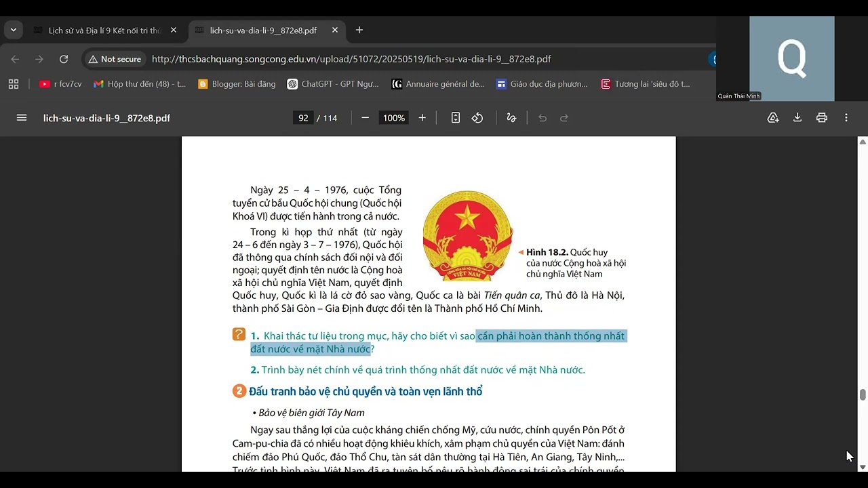Click the fit to page button
Image resolution: width=868 pixels, height=488 pixels.
pos(456,118)
